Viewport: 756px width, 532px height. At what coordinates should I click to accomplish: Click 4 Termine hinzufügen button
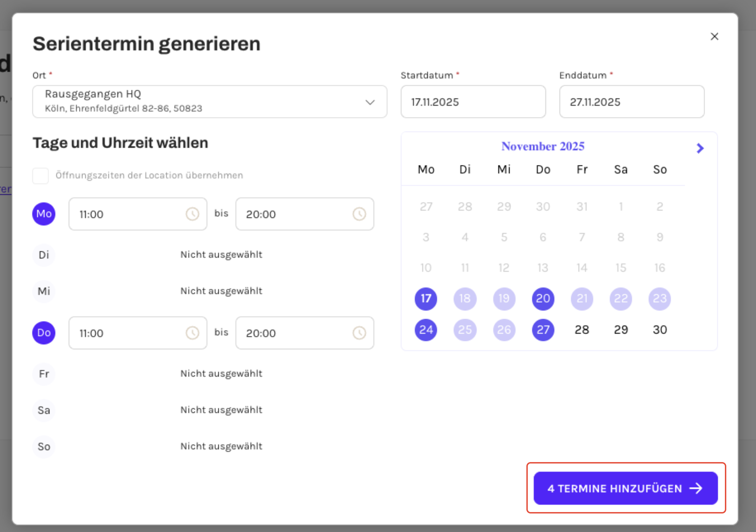(x=625, y=488)
